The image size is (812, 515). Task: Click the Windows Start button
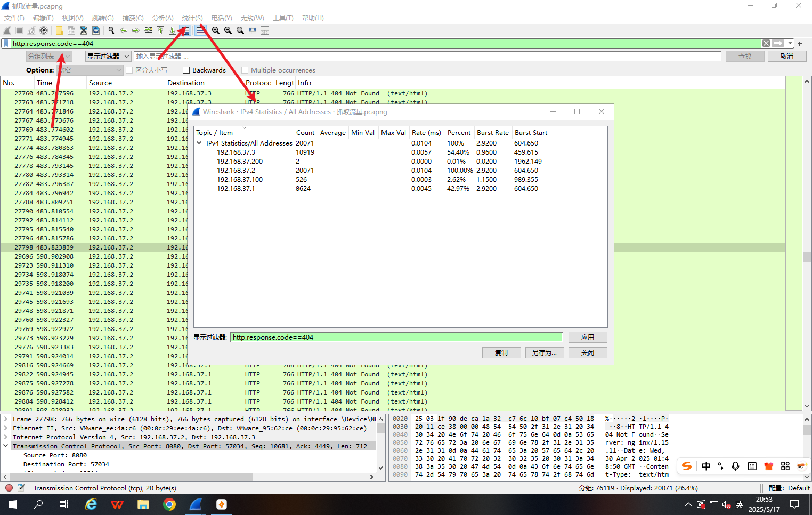tap(13, 504)
